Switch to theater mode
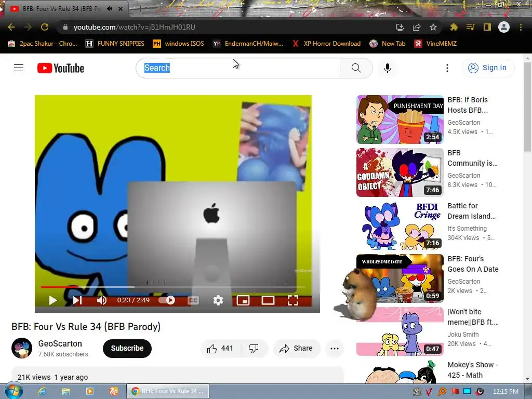The image size is (532, 399). pyautogui.click(x=268, y=300)
